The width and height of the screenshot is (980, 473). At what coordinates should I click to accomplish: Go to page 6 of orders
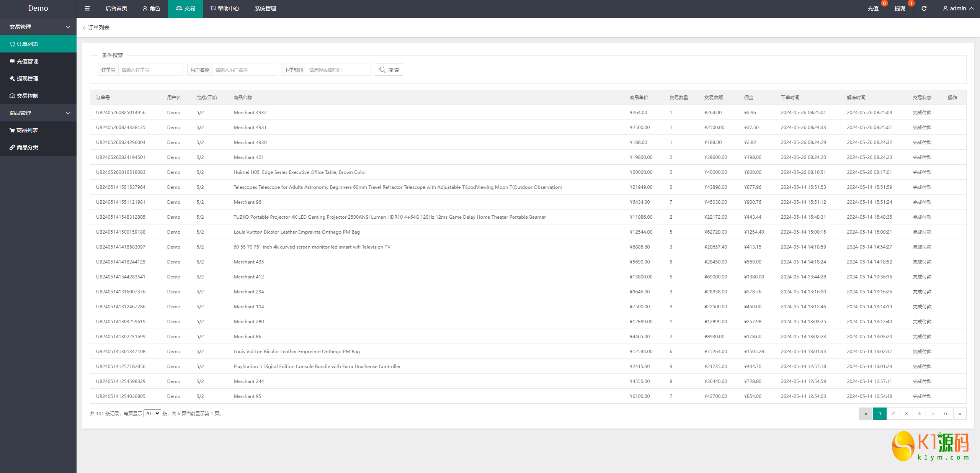point(946,414)
